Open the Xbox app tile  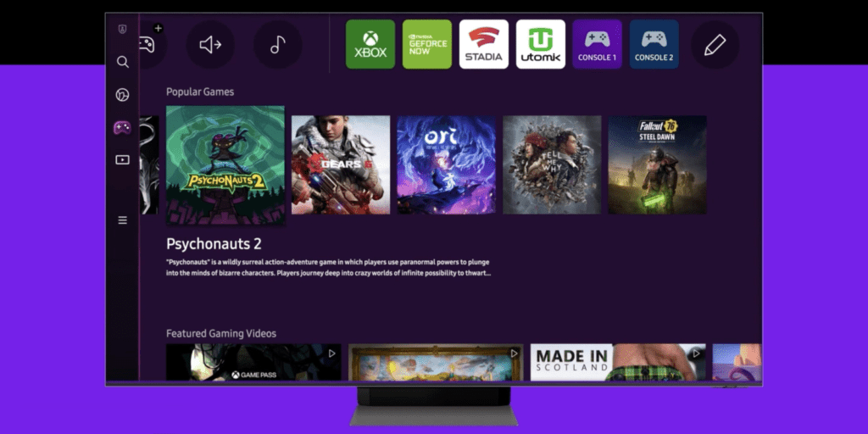tap(370, 44)
